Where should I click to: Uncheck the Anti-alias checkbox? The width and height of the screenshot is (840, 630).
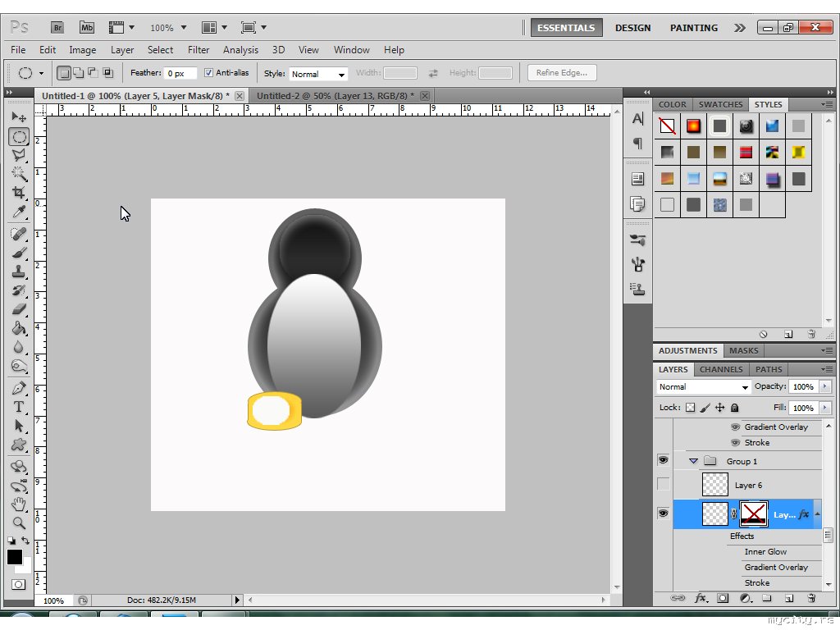tap(208, 73)
